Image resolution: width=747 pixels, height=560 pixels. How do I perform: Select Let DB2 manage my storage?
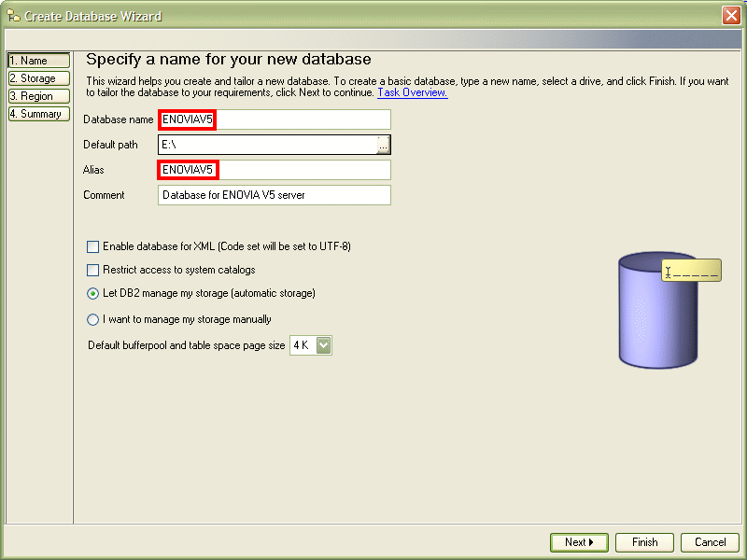92,293
